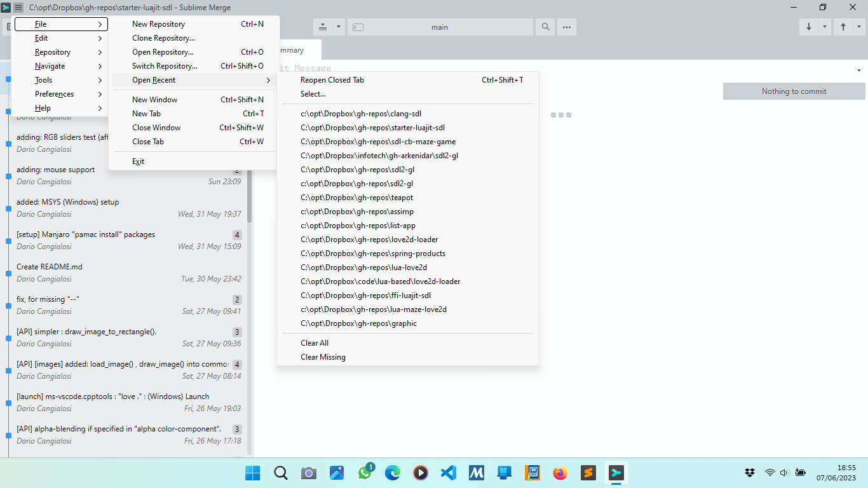Open recent repo sdl-cb-maze-game
Image resolution: width=868 pixels, height=488 pixels.
(408, 142)
